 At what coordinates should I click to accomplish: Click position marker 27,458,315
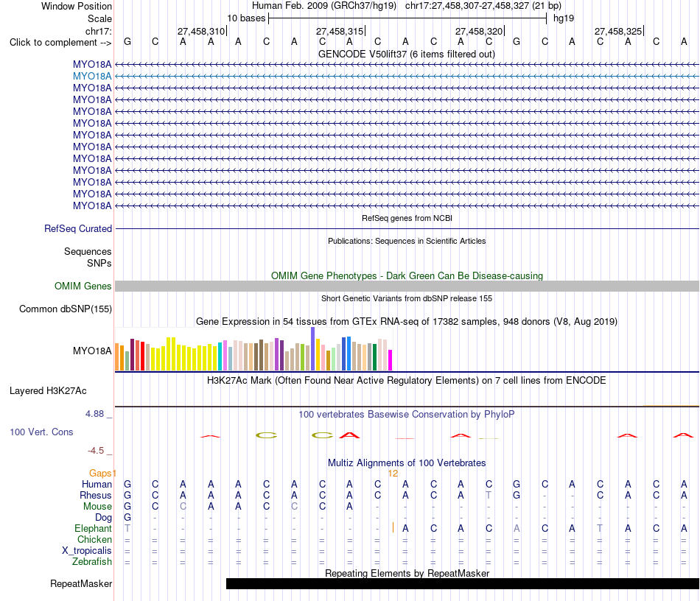(340, 31)
